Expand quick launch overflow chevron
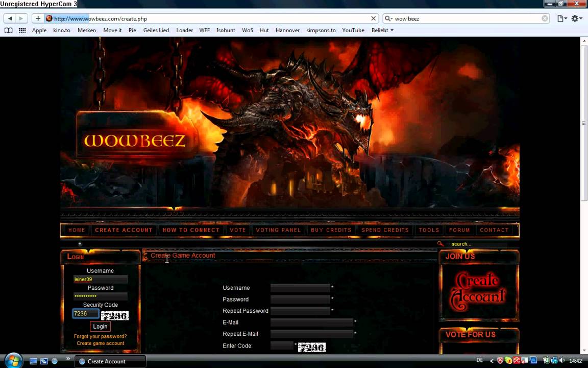This screenshot has width=588, height=368. 68,359
